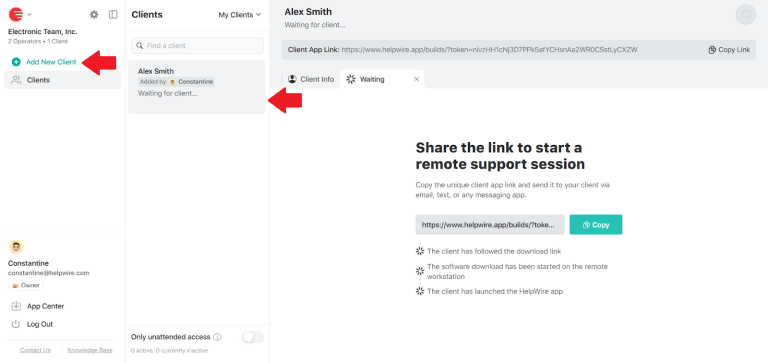
Task: Open the Contact Us link
Action: [x=35, y=350]
